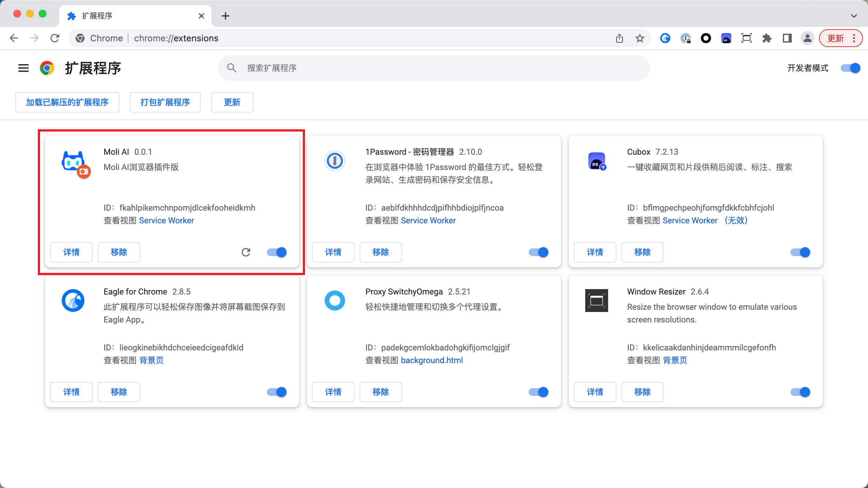
Task: Click the Eagle extension toolbar icon
Action: click(x=665, y=38)
